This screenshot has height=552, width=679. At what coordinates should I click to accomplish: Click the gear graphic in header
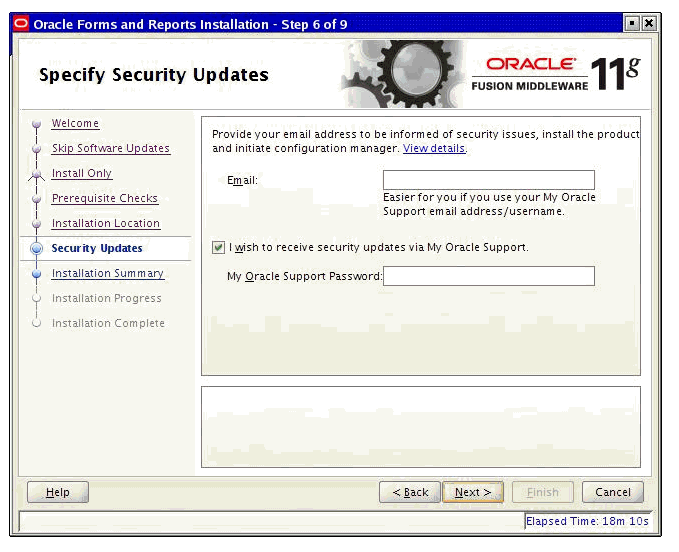403,74
